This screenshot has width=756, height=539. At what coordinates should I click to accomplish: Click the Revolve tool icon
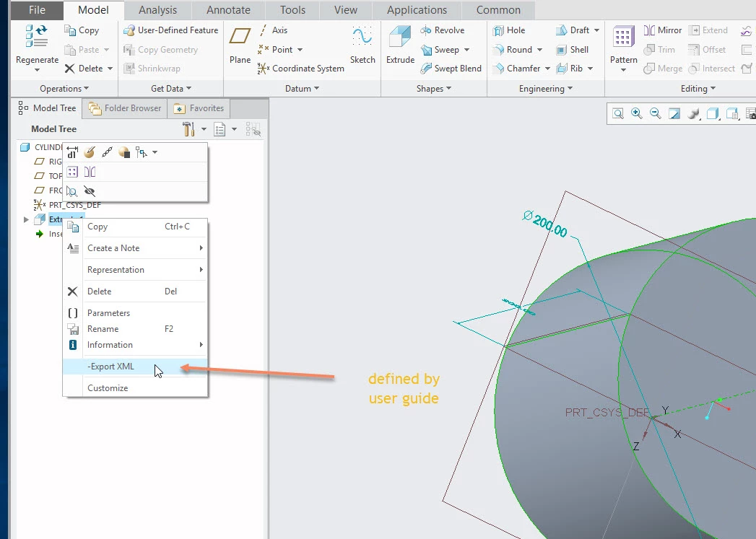tap(426, 30)
